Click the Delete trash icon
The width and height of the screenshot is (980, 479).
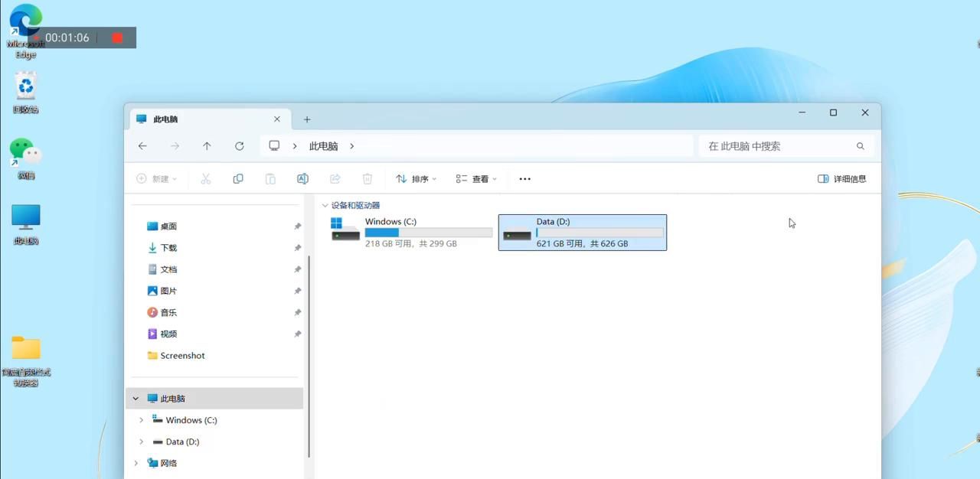(x=367, y=179)
